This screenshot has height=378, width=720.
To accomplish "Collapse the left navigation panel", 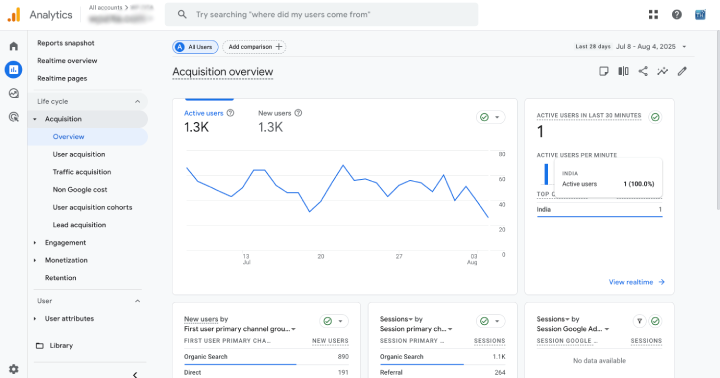I will [135, 374].
